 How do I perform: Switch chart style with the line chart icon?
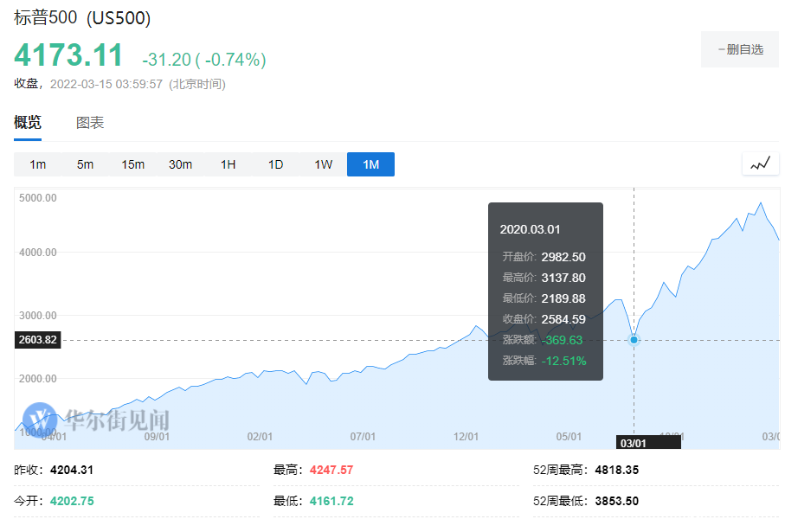(x=760, y=164)
